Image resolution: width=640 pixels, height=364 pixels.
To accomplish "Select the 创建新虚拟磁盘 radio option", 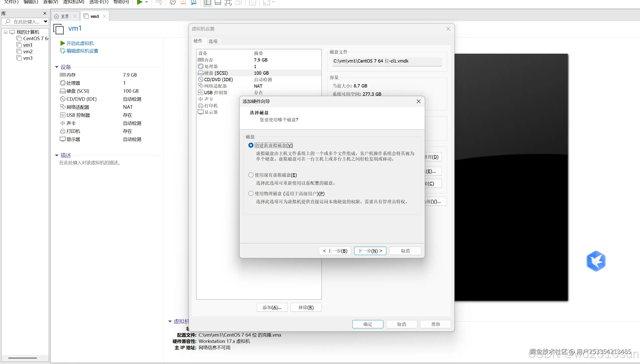I will coord(251,145).
